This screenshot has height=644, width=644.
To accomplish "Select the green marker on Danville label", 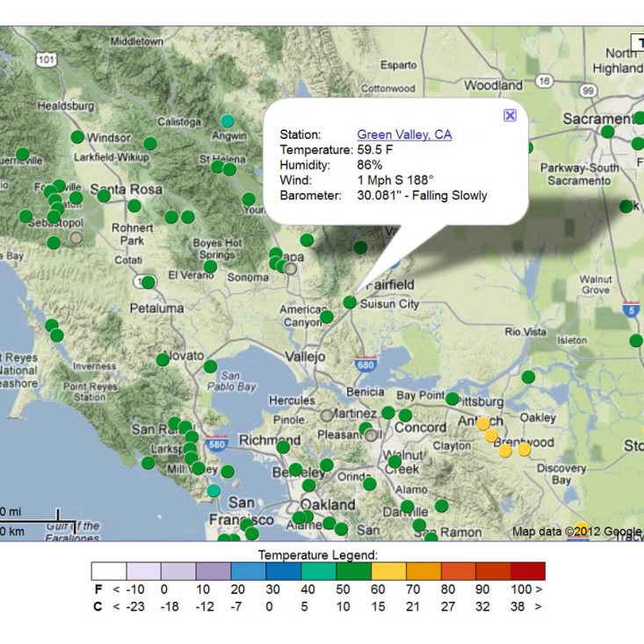I will coord(408,506).
